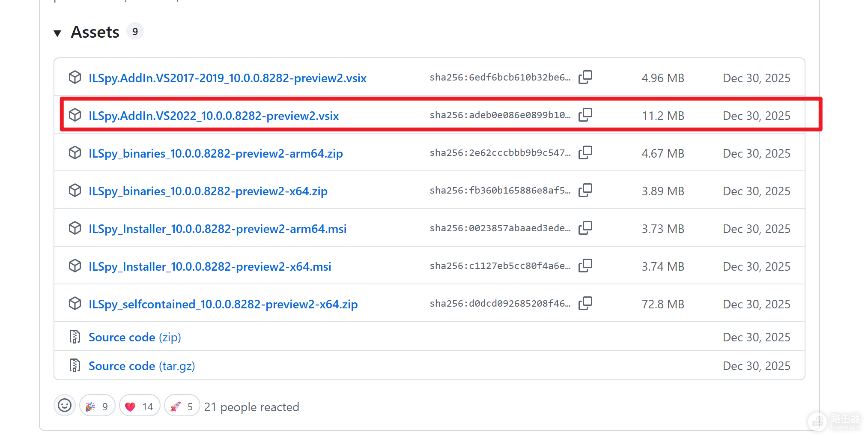Download ILSpy.AddIn.VS2022 preview2 vsix
Image resolution: width=868 pixels, height=439 pixels.
(214, 116)
